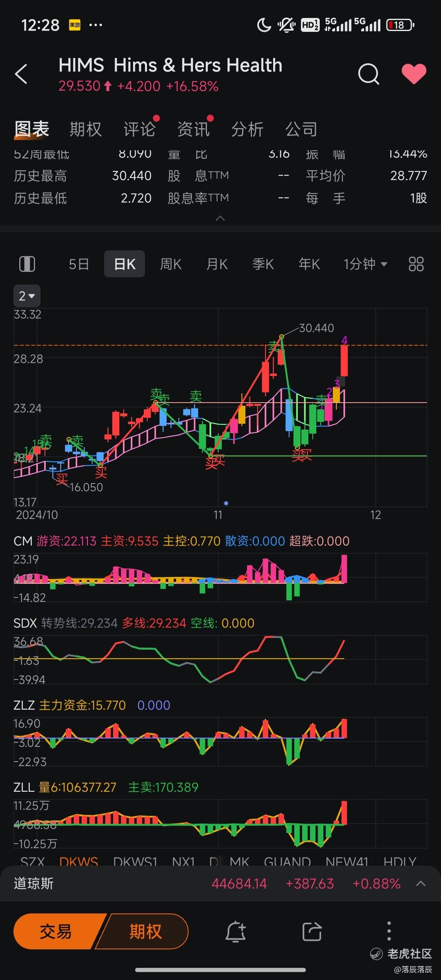
Task: Open the chart settings grid icon
Action: (416, 264)
